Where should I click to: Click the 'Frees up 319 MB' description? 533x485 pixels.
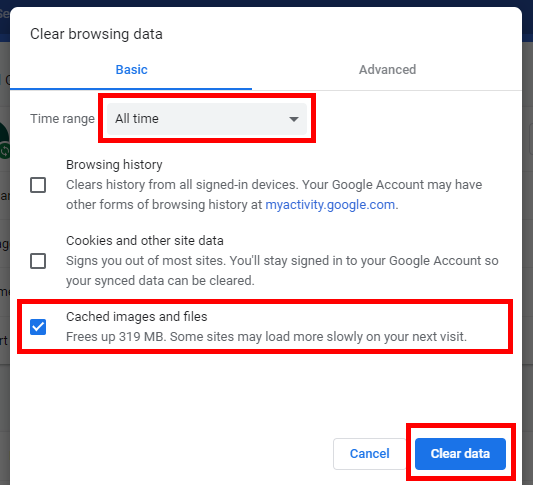[266, 337]
